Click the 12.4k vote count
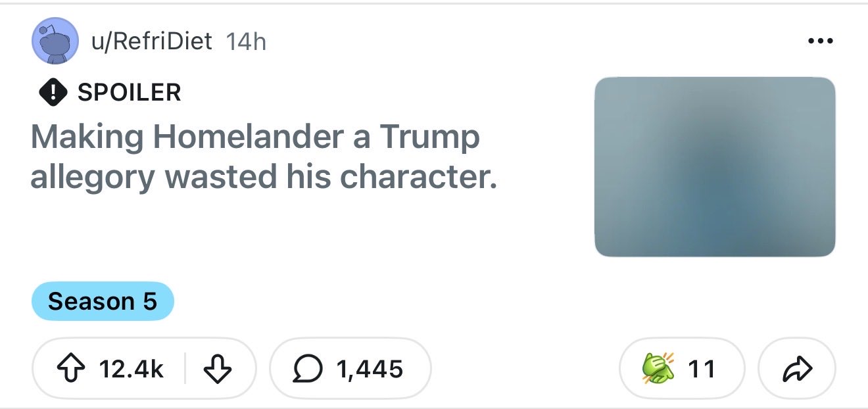 coord(132,369)
